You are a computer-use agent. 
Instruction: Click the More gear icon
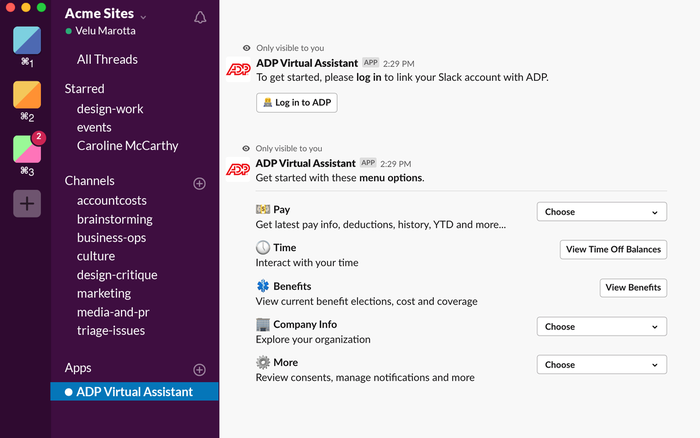tap(262, 362)
